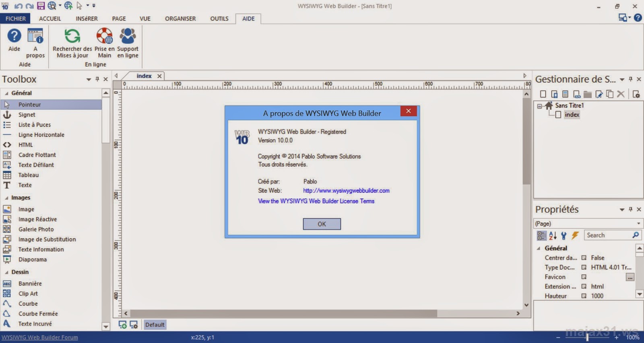
Task: Open the wysiwygwebbuilder.com website link
Action: pos(346,191)
